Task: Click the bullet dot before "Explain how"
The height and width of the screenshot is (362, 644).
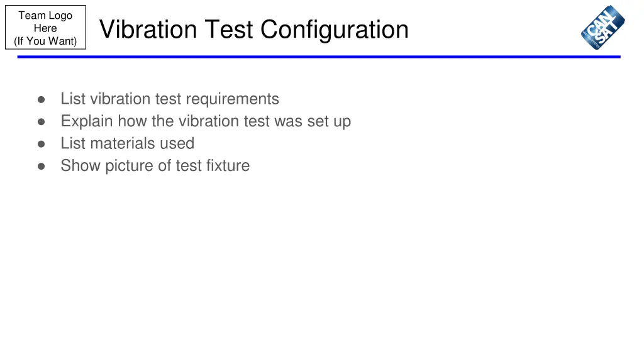Action: tap(41, 121)
